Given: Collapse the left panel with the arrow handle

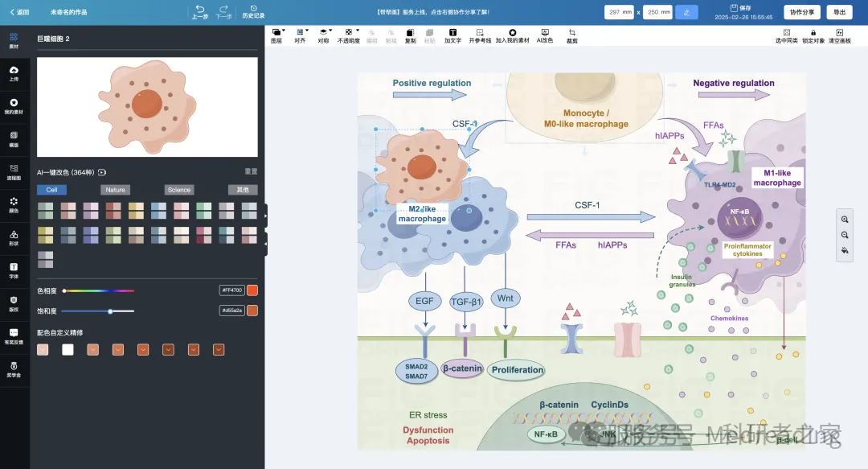Looking at the screenshot, I should tap(266, 244).
